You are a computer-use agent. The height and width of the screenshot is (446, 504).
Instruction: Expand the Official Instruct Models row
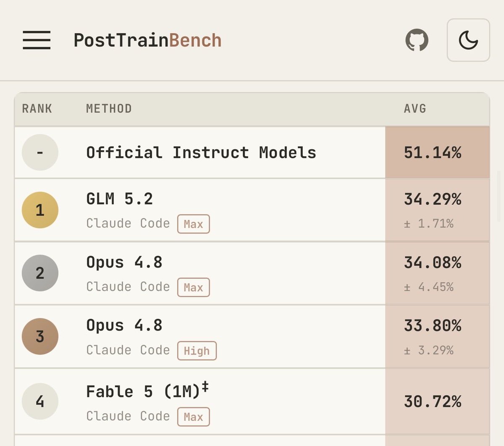[252, 152]
